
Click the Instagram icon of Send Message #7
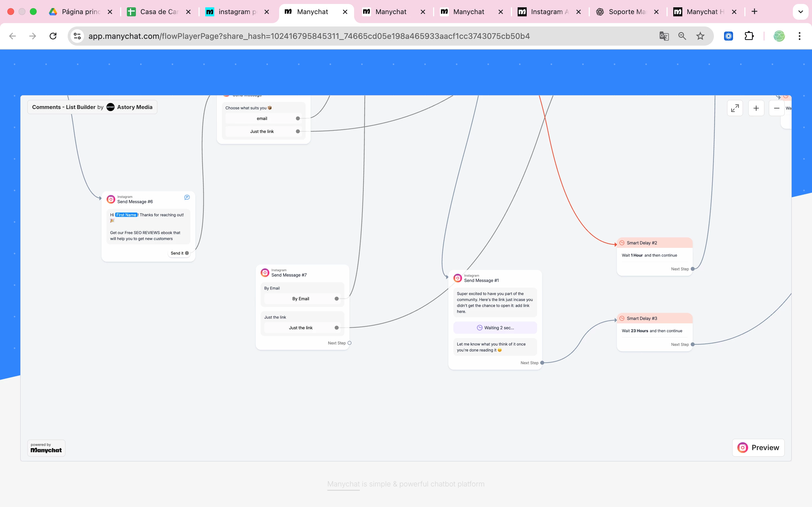265,273
